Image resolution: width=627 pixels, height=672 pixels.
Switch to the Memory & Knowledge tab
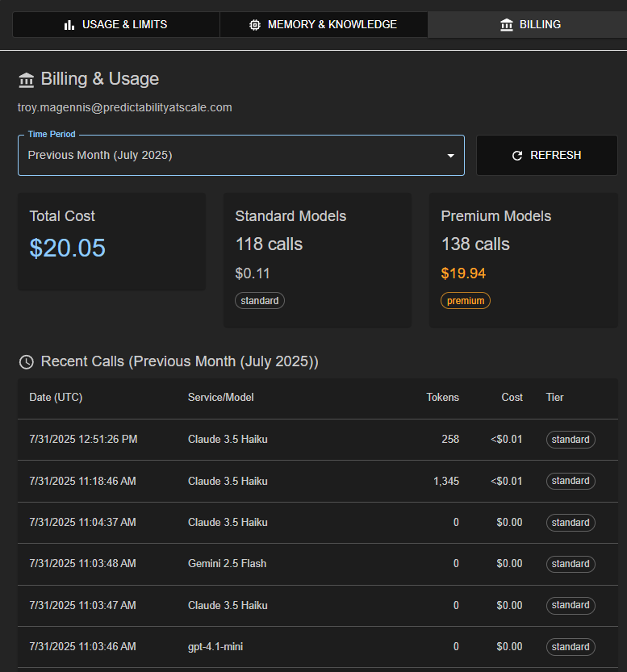point(324,25)
